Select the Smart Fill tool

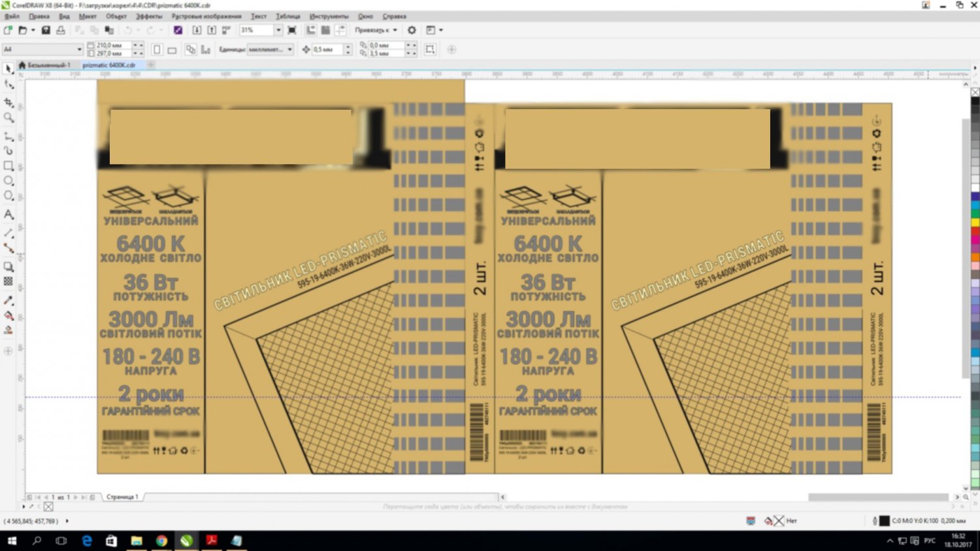click(x=8, y=331)
